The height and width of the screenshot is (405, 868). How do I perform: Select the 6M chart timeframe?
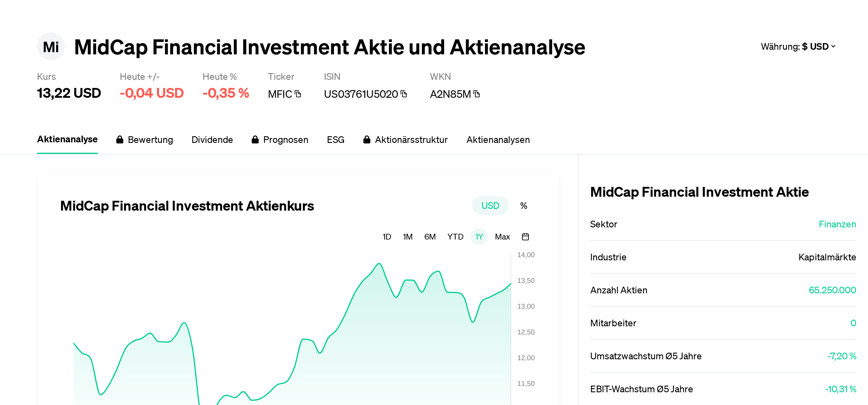tap(430, 237)
